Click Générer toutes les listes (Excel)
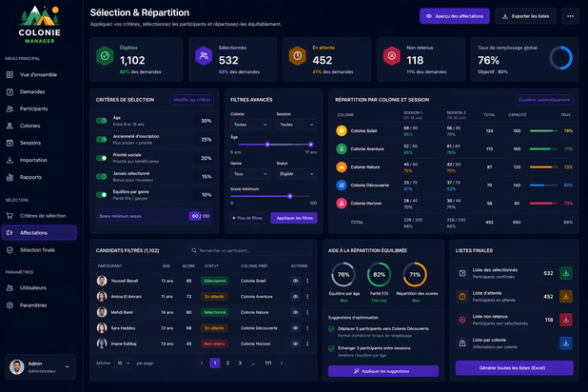 [514, 368]
